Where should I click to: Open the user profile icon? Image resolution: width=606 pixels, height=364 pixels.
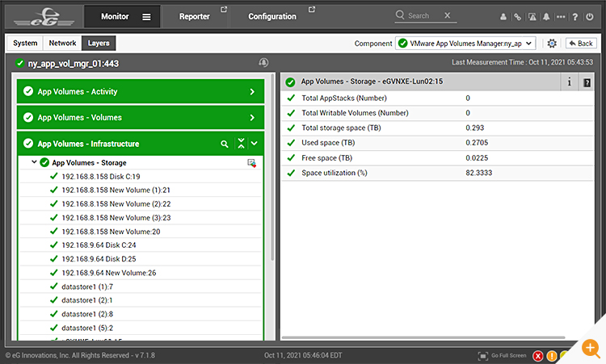[503, 17]
